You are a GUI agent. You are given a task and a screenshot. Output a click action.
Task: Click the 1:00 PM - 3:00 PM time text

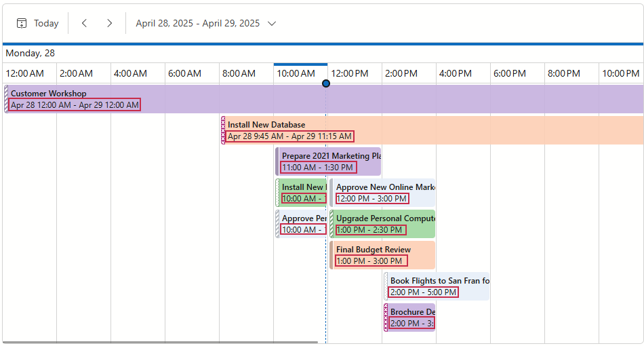coord(371,261)
